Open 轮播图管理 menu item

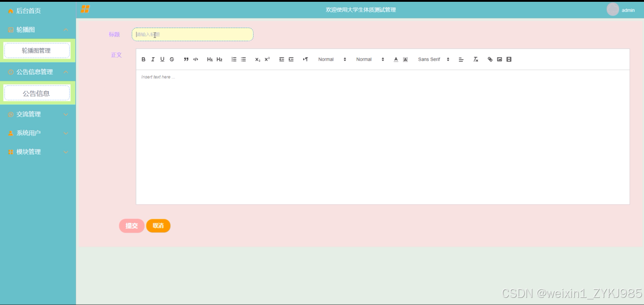(x=37, y=50)
